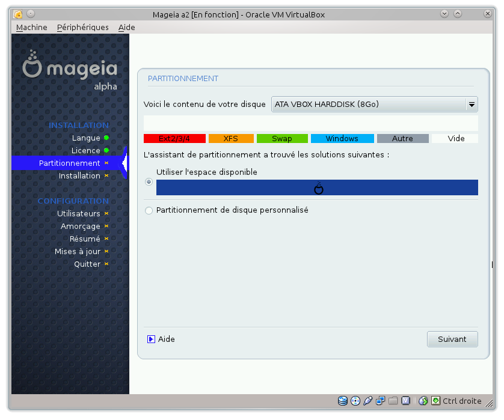Click the Swap green legend swatch

[x=282, y=138]
